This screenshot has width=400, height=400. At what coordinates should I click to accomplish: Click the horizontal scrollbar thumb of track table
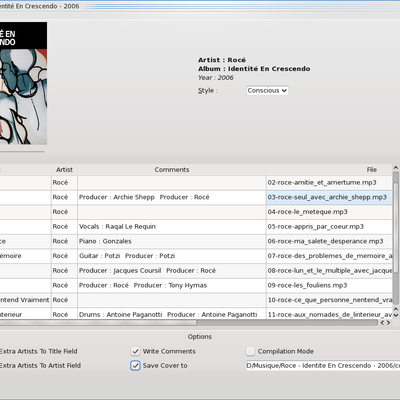click(98, 323)
